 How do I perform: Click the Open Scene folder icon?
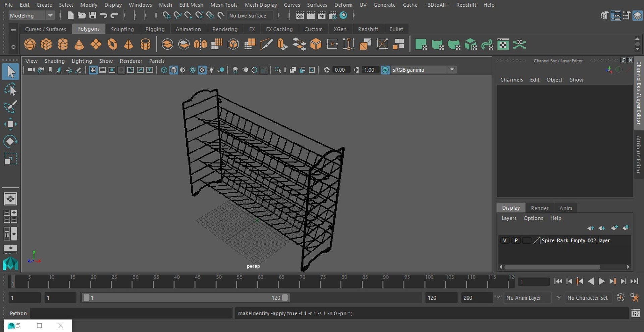tap(82, 15)
